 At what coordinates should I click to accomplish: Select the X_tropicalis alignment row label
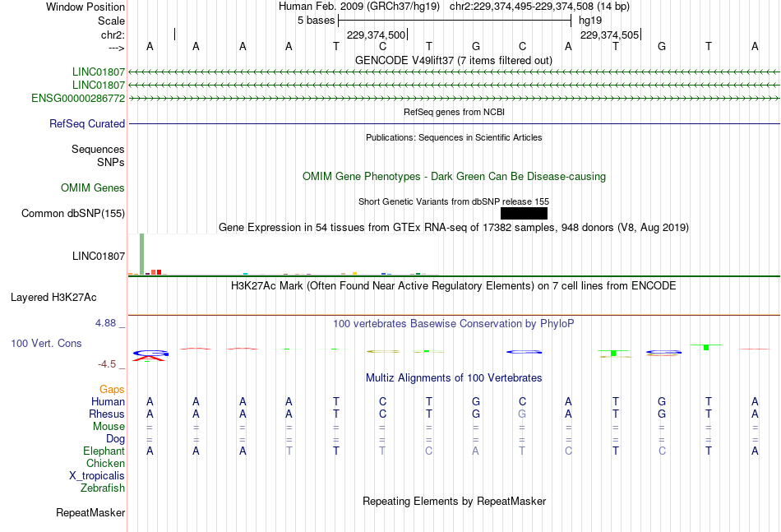click(x=97, y=476)
